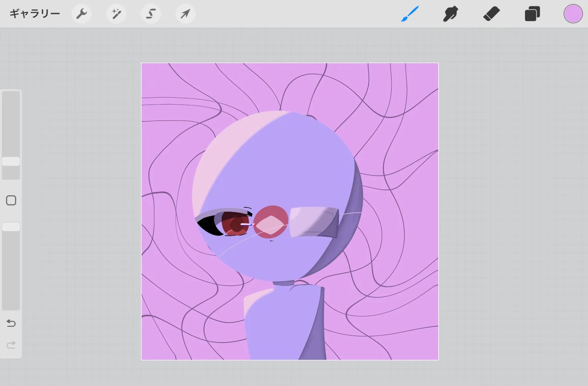Activate the Transform arrow tool
This screenshot has height=386, width=588.
185,14
